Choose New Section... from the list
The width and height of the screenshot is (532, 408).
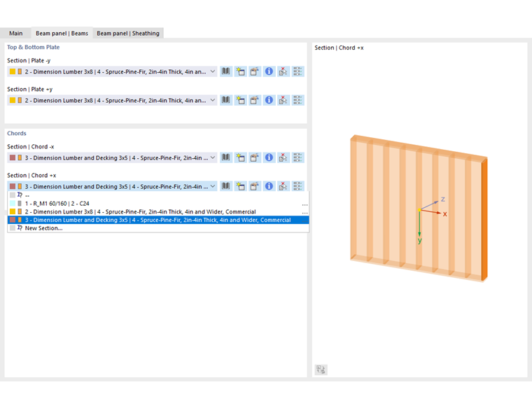point(158,228)
